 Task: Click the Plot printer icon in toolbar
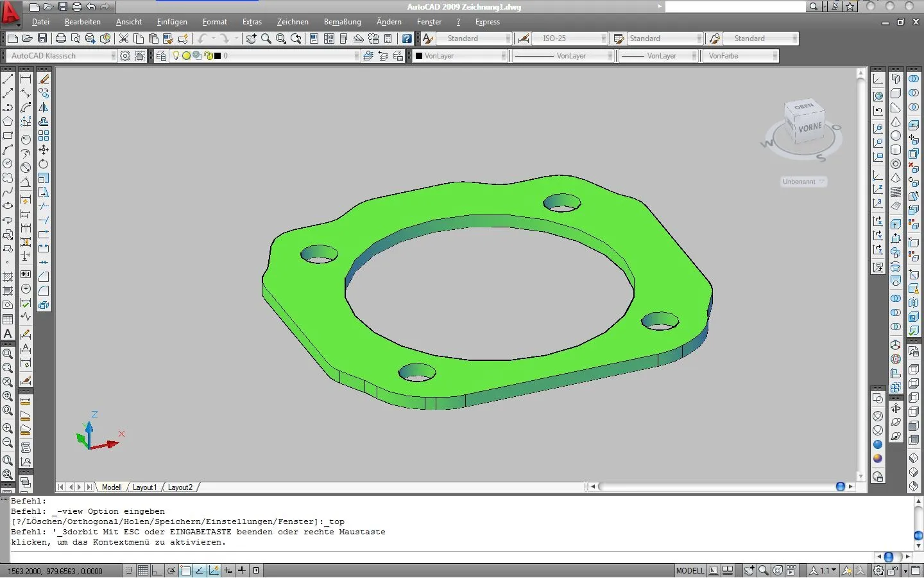tap(61, 39)
